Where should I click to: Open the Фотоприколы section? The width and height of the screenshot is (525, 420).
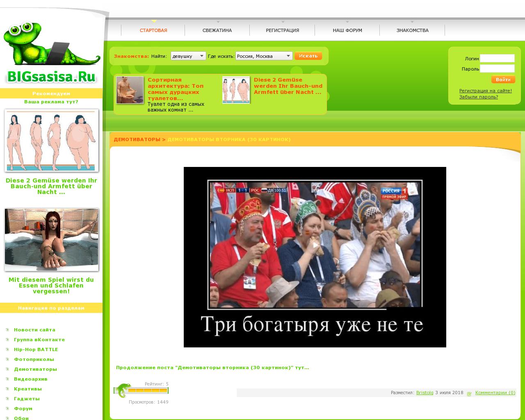[x=34, y=359]
